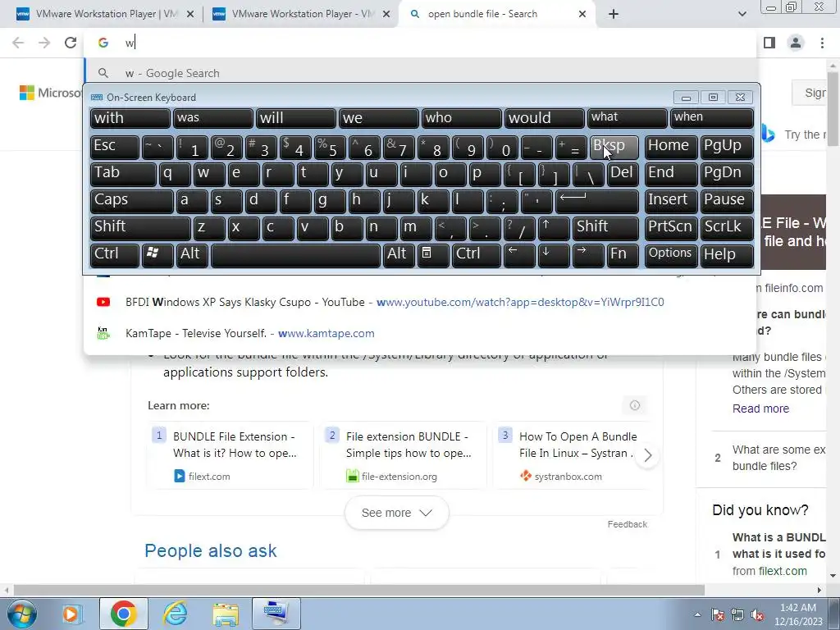Screen dimensions: 840x630
Task: Pick the 'would' word prediction
Action: [x=545, y=118]
